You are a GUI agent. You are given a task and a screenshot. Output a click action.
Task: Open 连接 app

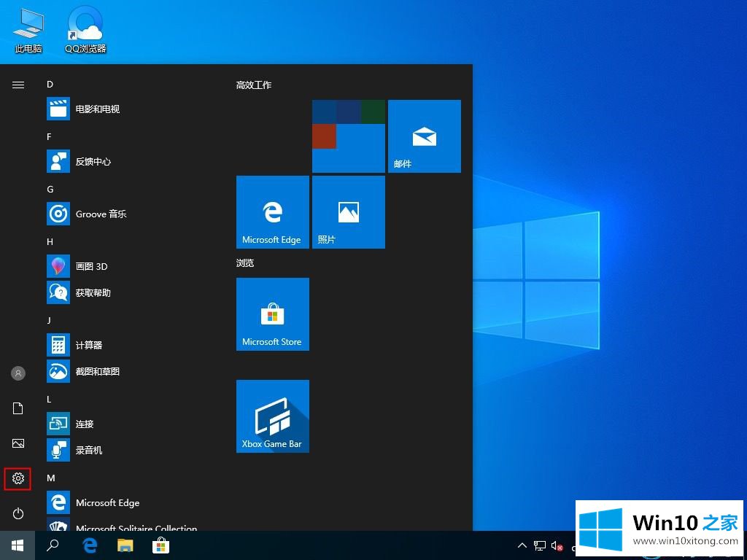pos(129,424)
